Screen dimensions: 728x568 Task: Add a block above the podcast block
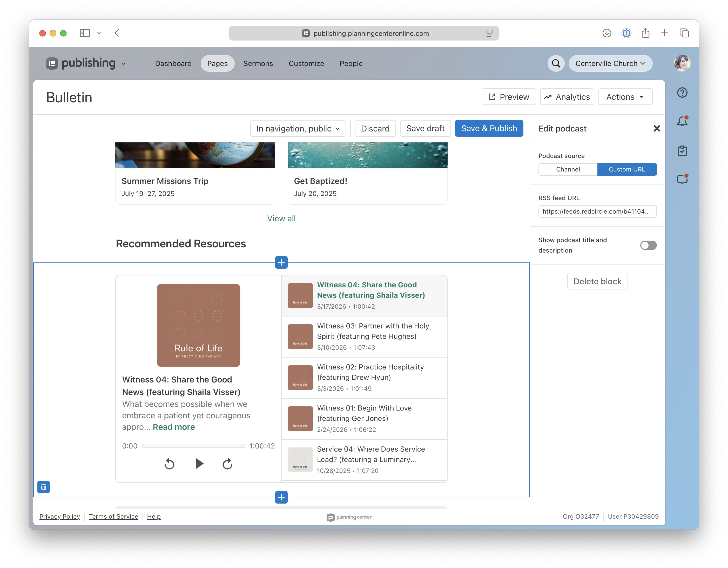[281, 262]
